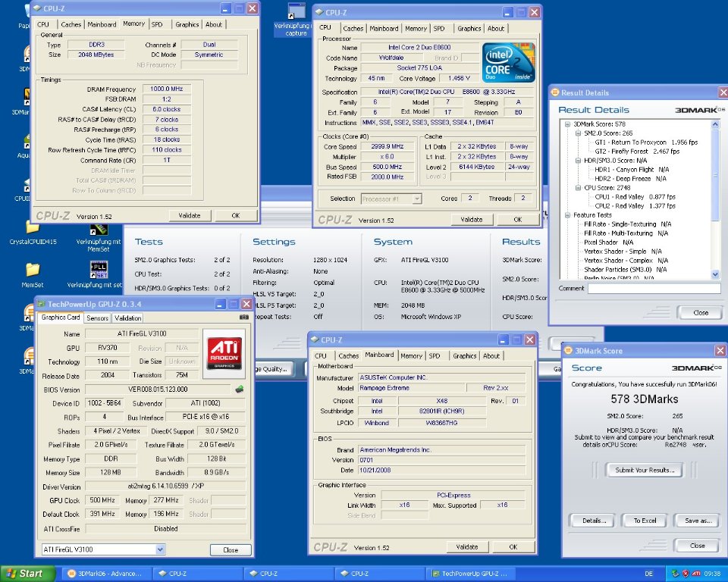Click the ATI tray icon in system tray
Screen dimensions: 728x582
[696, 574]
